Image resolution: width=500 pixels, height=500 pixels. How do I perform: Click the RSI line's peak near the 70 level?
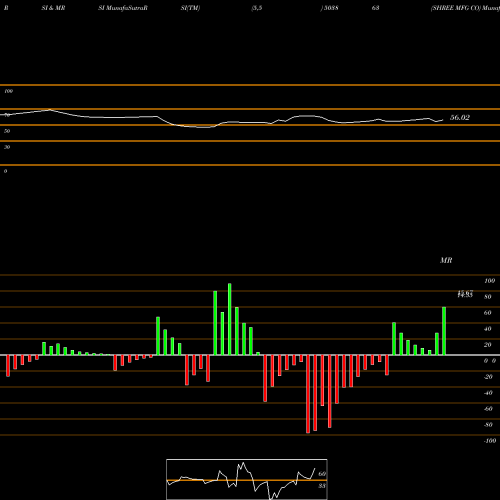click(x=50, y=109)
